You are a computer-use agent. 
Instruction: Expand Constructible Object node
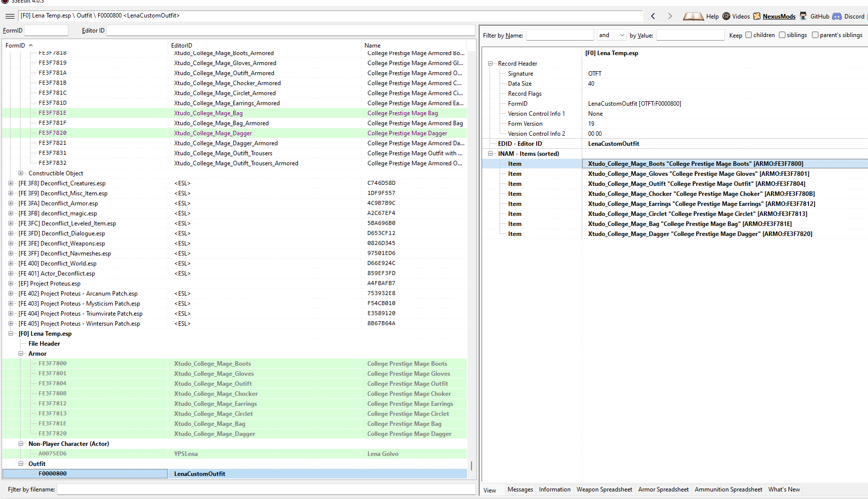(x=21, y=173)
